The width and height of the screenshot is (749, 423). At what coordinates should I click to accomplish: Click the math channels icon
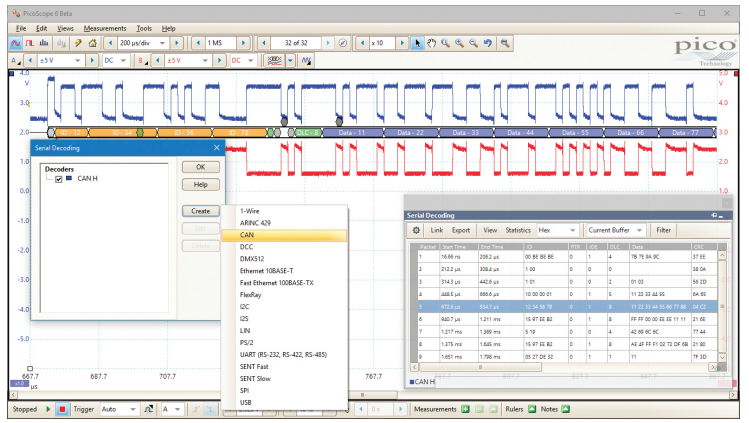(306, 61)
